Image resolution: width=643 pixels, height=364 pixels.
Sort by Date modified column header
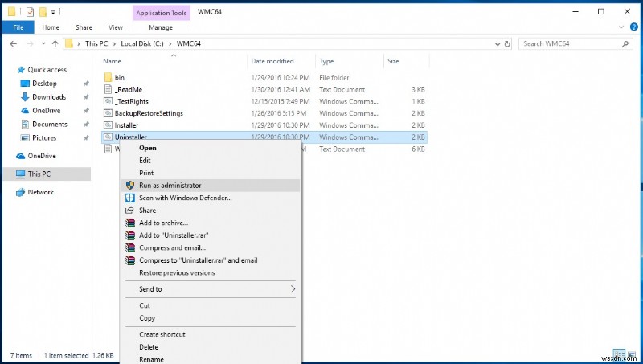click(x=281, y=61)
